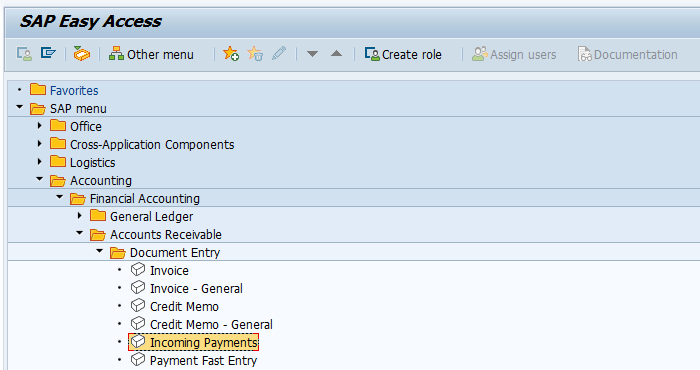Screen dimensions: 700x370
Task: Click the Documentation button
Action: [627, 54]
